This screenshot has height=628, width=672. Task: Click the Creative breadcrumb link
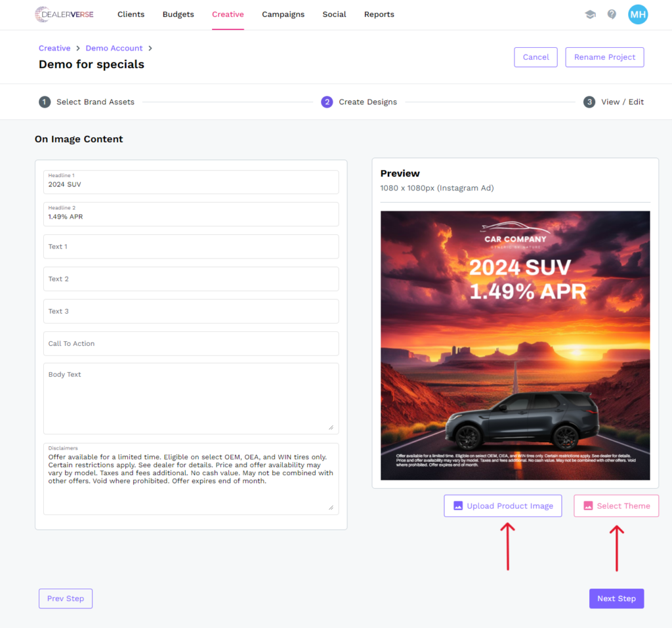pyautogui.click(x=54, y=48)
